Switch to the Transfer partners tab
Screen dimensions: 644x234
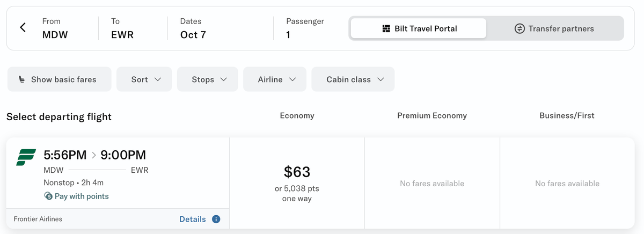tap(555, 28)
